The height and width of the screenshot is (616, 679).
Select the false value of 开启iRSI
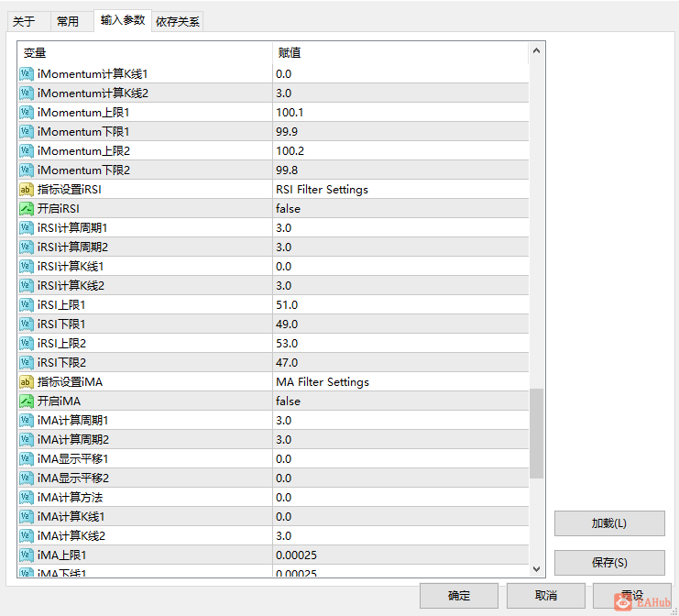click(288, 209)
